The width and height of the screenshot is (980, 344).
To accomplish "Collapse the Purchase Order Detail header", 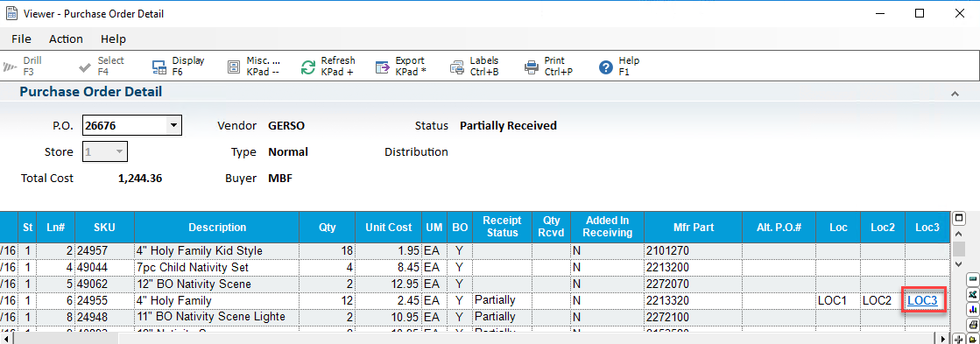I will [x=955, y=94].
